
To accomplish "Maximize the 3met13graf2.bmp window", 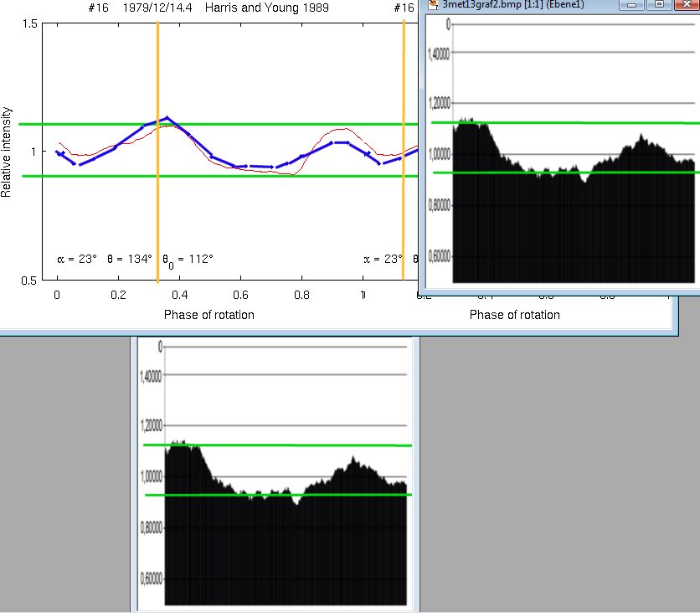I will click(x=659, y=5).
